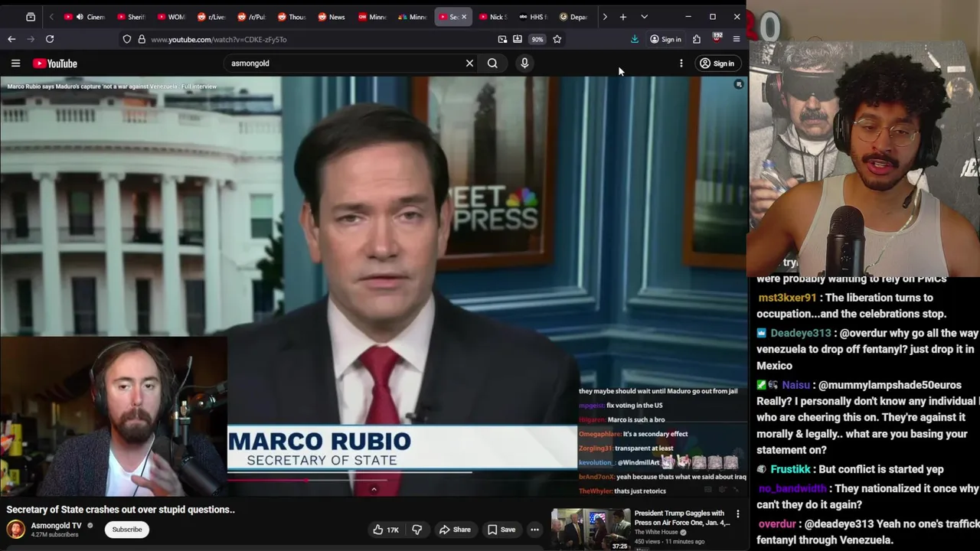This screenshot has width=980, height=551.
Task: Open Firefox tracking protection shield
Action: 126,39
